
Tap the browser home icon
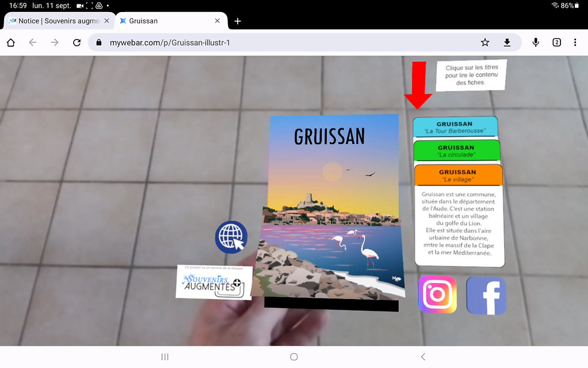click(11, 43)
